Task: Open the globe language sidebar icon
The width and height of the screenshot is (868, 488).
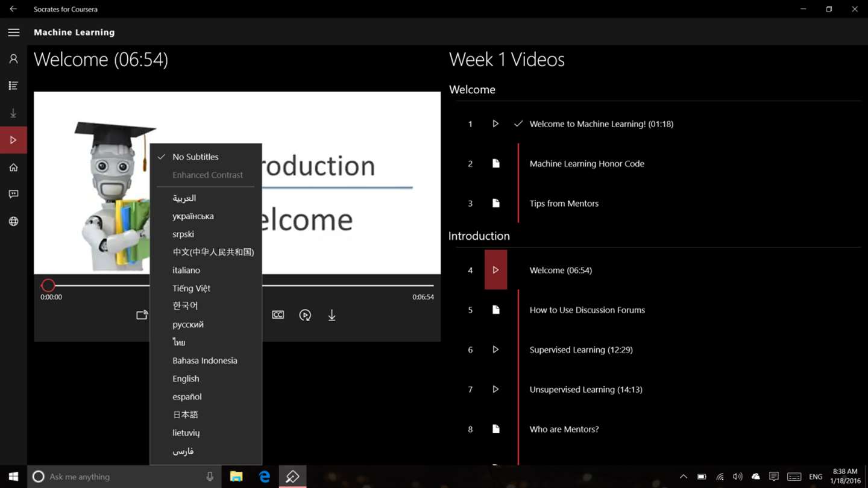Action: tap(13, 221)
